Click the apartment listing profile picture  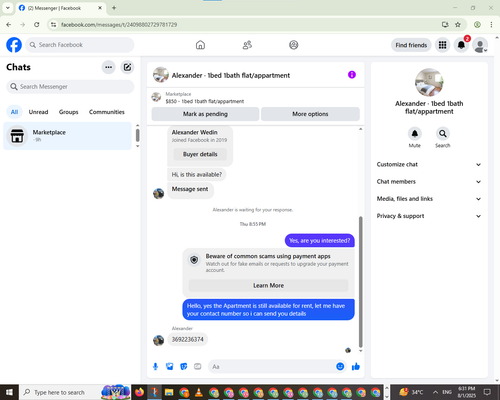pyautogui.click(x=429, y=82)
